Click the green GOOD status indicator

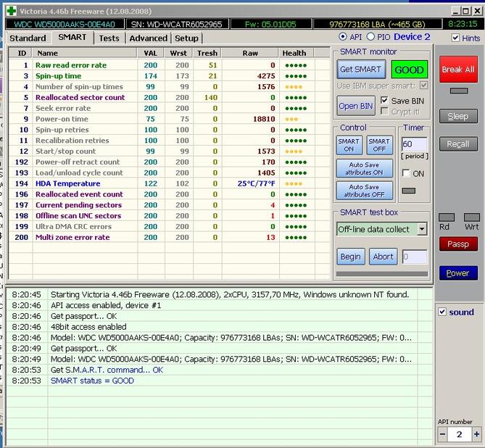(409, 70)
